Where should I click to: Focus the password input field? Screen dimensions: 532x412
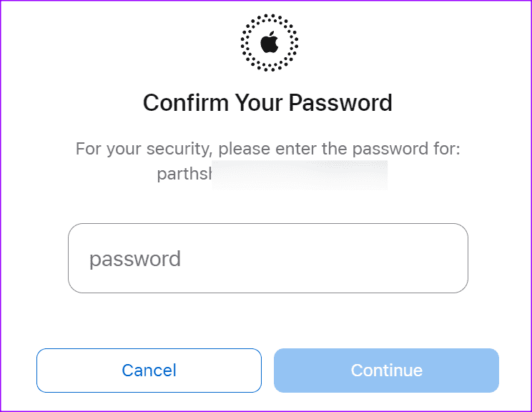pos(268,258)
